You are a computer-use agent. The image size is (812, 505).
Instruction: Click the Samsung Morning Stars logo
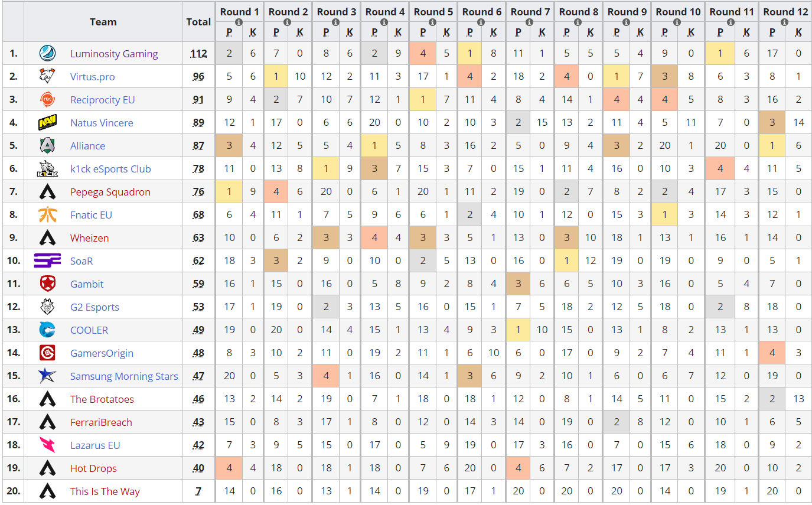47,376
